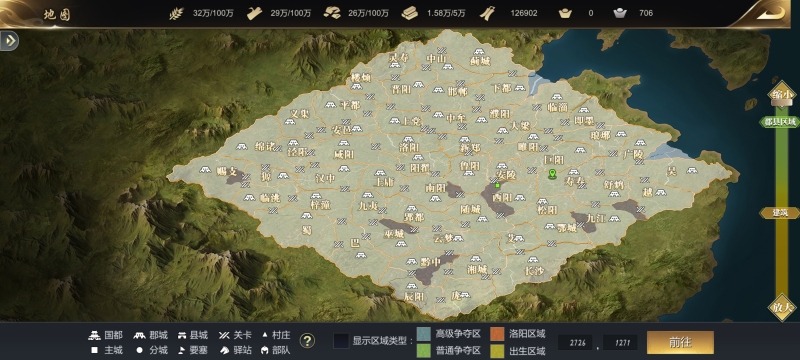Image resolution: width=800 pixels, height=360 pixels.
Task: Click the 高级争夺区 color swatch
Action: click(424, 334)
